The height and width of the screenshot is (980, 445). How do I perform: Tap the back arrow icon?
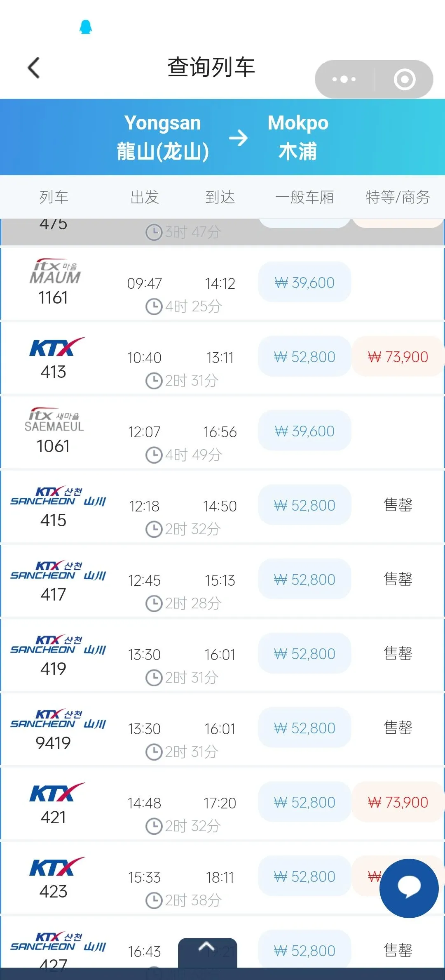[x=34, y=68]
